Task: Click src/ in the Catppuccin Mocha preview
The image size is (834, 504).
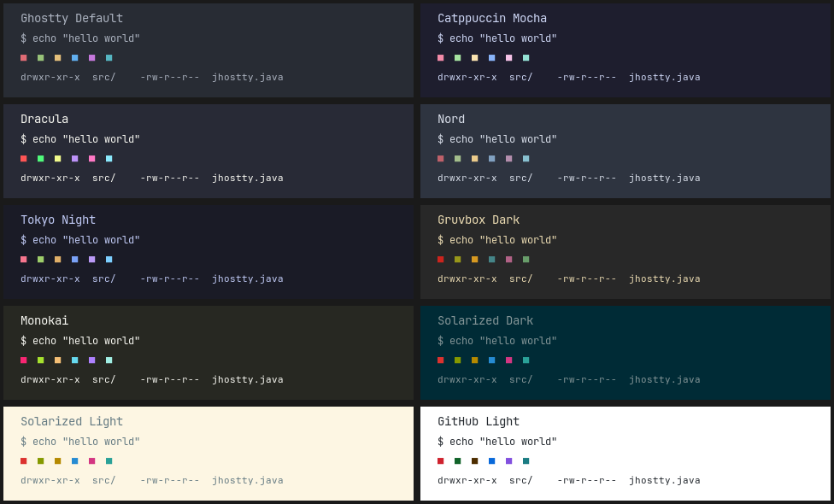Action: click(x=521, y=77)
